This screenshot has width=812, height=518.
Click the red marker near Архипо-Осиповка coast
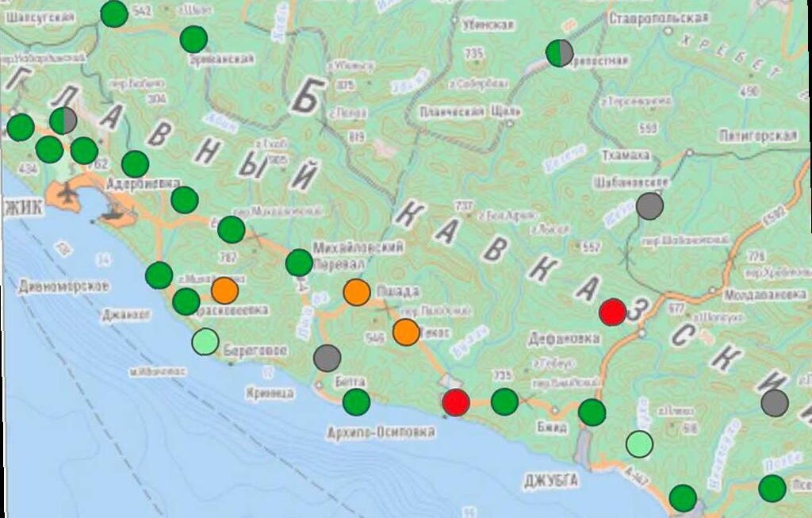click(x=456, y=402)
